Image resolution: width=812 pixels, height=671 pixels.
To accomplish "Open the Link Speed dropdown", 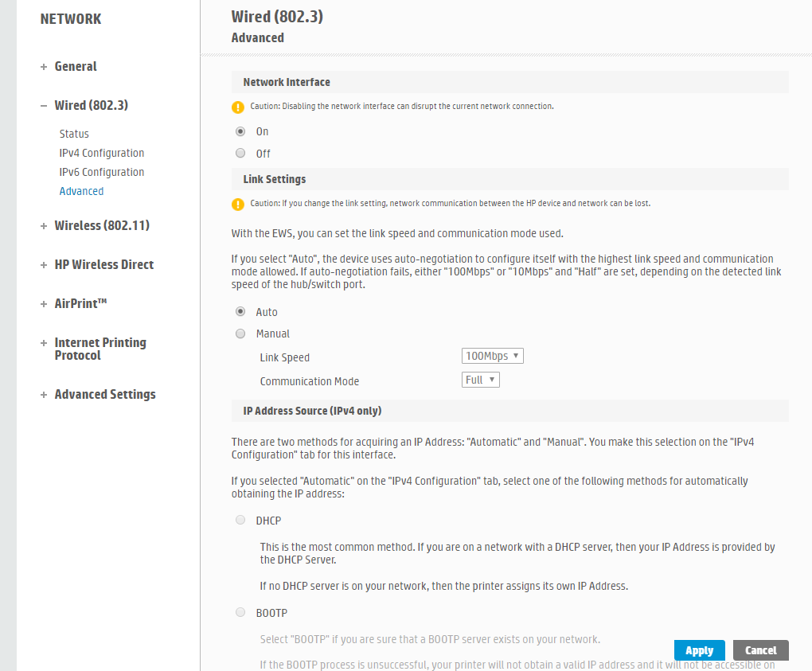I will pyautogui.click(x=492, y=357).
